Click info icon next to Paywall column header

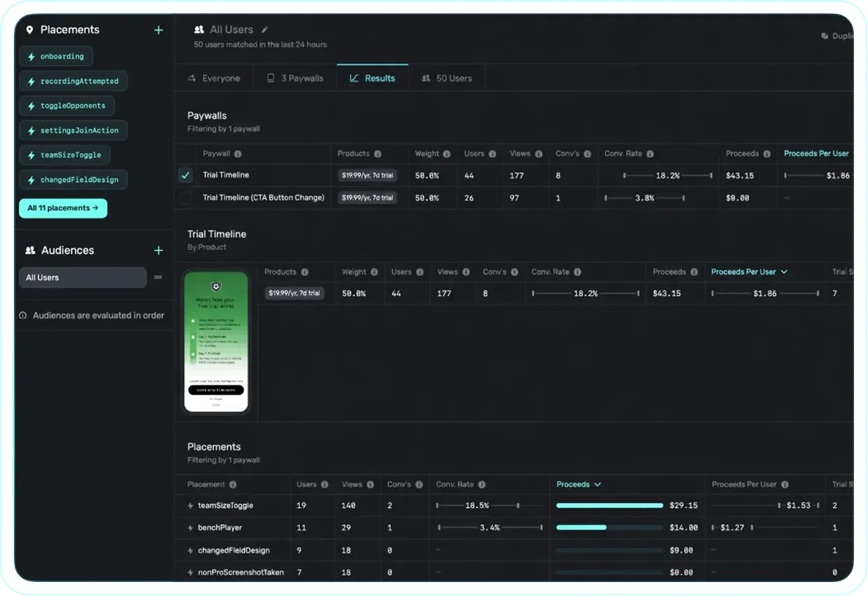click(238, 154)
